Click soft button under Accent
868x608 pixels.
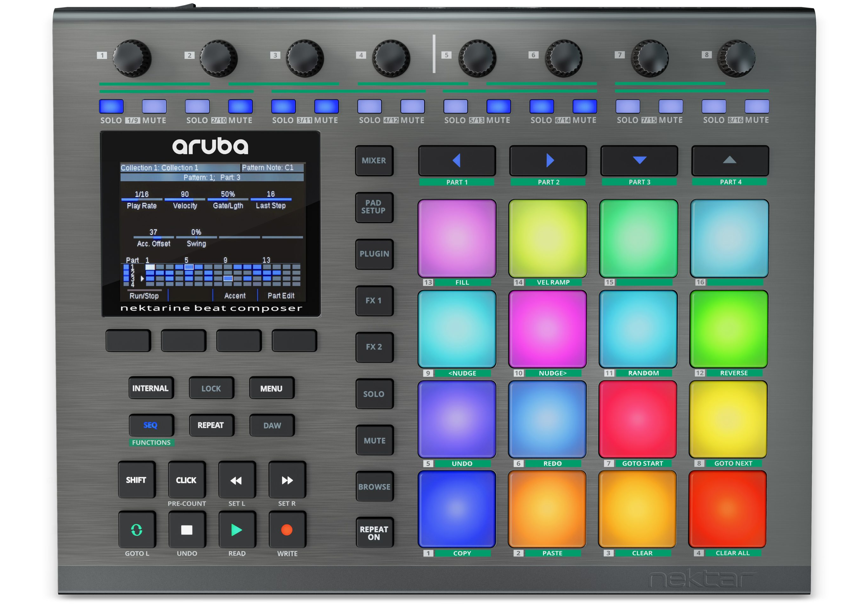click(x=239, y=341)
